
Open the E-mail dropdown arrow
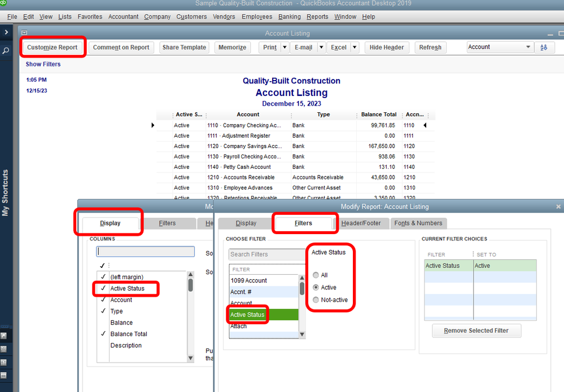[321, 47]
